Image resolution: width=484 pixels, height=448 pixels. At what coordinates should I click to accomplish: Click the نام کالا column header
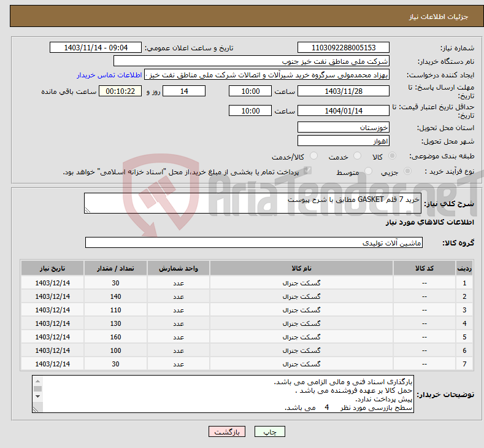301,269
